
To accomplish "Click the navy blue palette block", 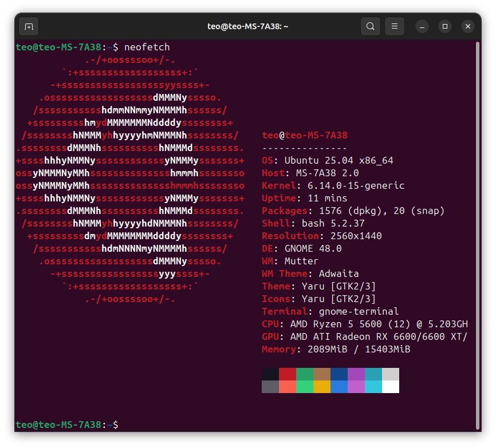I will pyautogui.click(x=339, y=374).
